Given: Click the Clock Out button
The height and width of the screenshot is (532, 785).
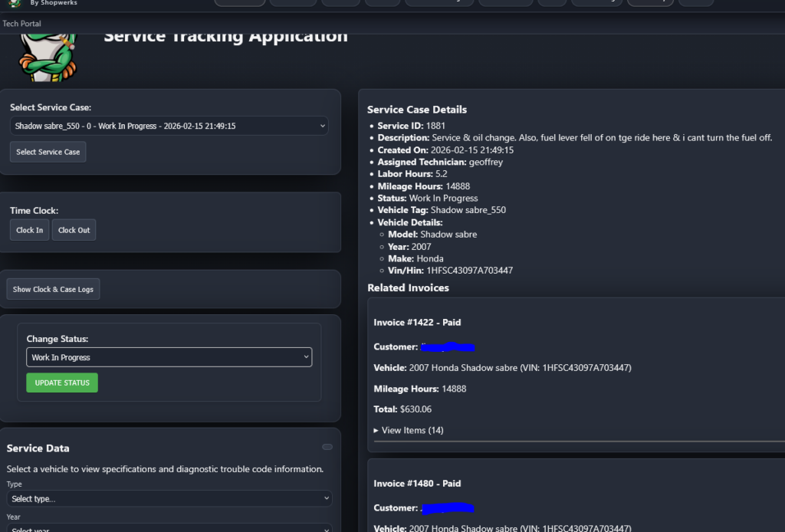Looking at the screenshot, I should [74, 230].
